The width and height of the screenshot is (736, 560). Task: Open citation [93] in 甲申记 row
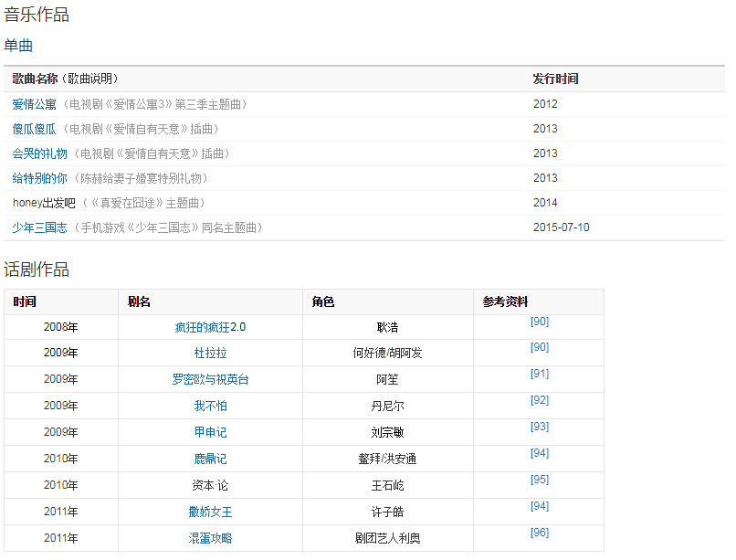(x=539, y=427)
